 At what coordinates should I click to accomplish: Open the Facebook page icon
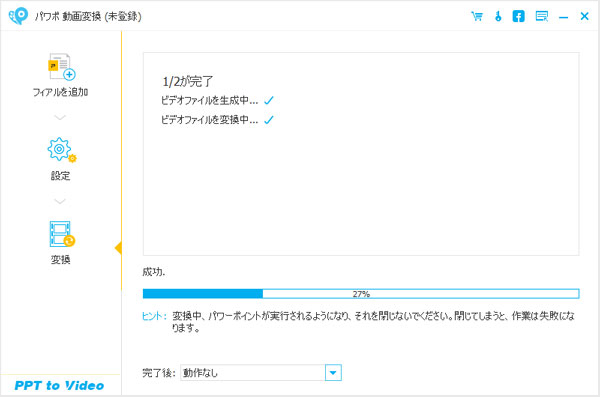point(518,16)
